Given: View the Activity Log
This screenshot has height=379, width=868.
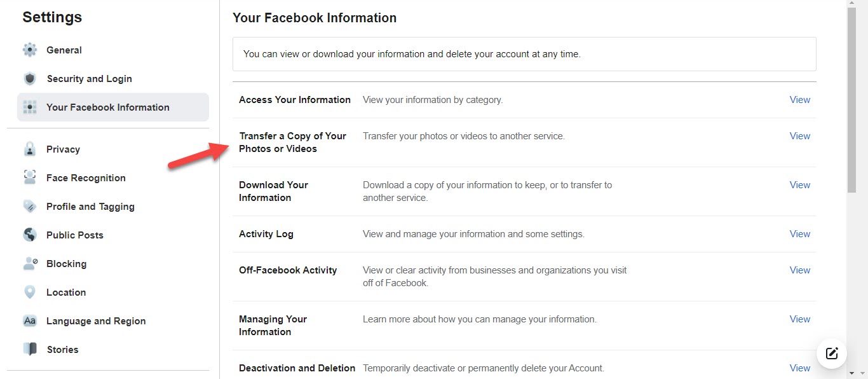Looking at the screenshot, I should click(799, 234).
